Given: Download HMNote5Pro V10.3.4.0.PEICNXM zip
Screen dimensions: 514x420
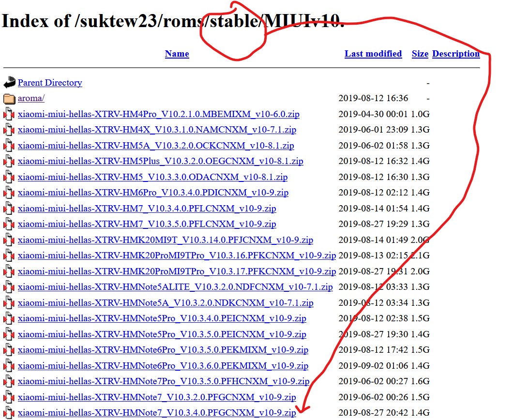Looking at the screenshot, I should [162, 318].
